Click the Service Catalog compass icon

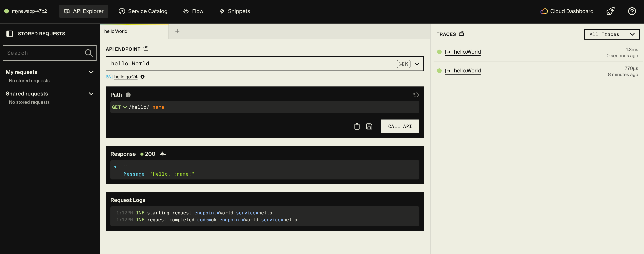(122, 11)
